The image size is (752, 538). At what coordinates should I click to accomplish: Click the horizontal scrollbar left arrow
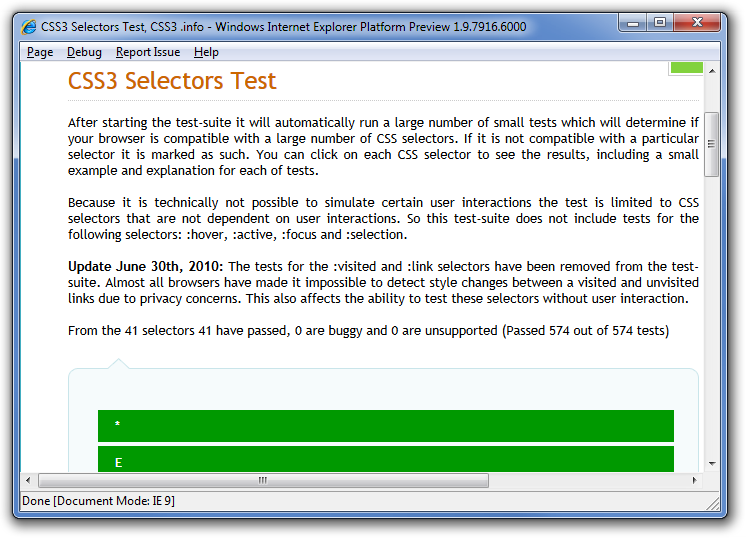28,480
